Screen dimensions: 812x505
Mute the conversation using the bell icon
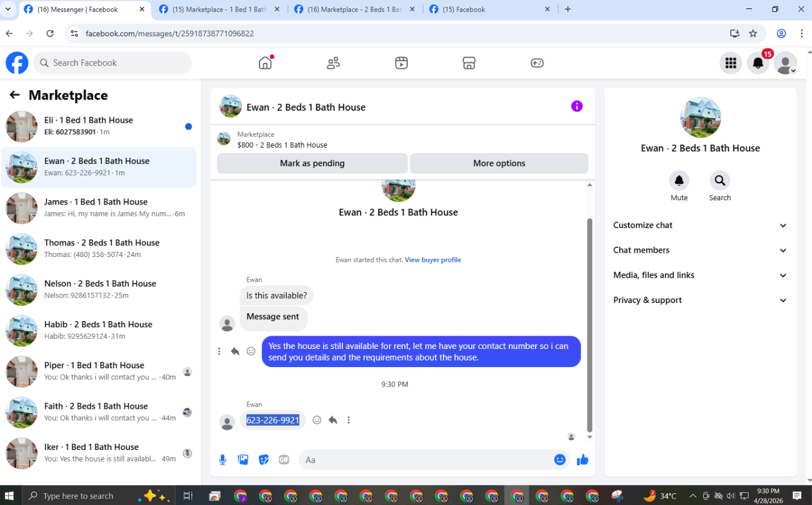tap(679, 180)
